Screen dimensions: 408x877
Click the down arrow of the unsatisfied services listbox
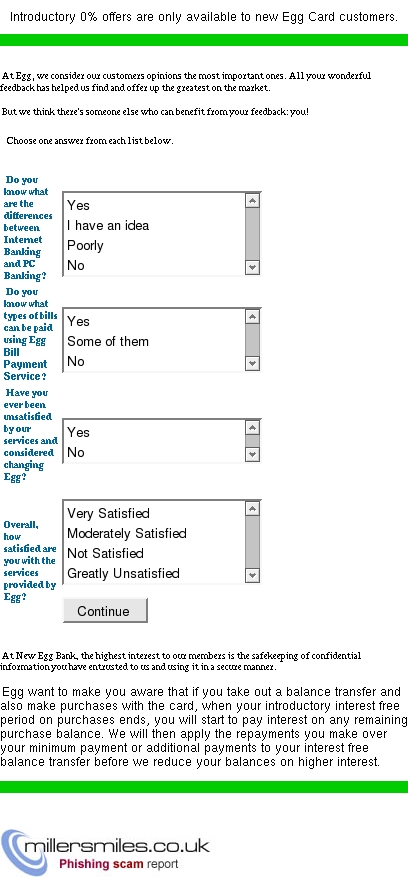point(252,454)
